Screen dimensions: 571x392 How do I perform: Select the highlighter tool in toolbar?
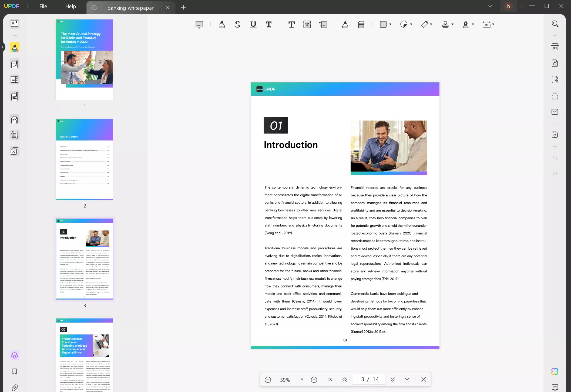pos(221,25)
